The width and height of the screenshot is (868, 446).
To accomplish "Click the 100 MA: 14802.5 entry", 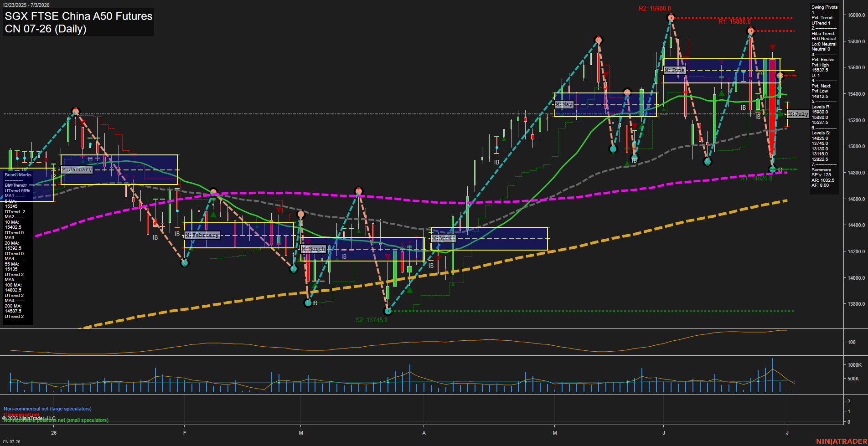I will [13, 287].
